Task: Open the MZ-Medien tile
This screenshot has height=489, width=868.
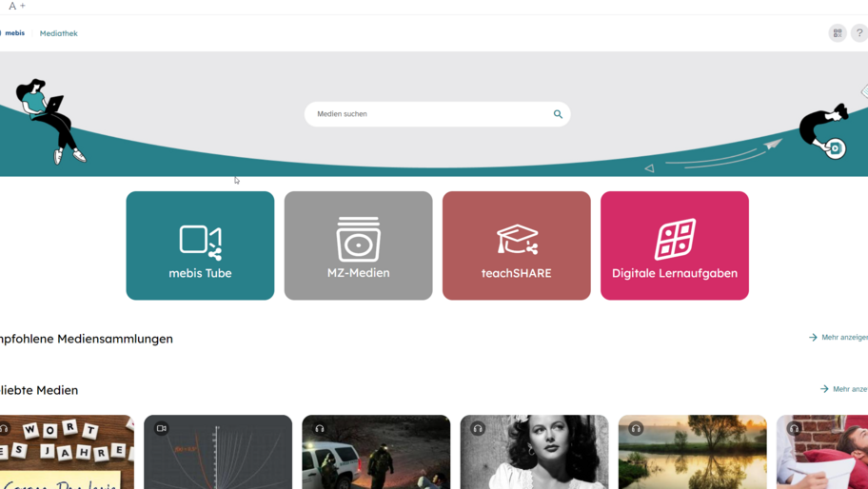Action: [x=358, y=245]
